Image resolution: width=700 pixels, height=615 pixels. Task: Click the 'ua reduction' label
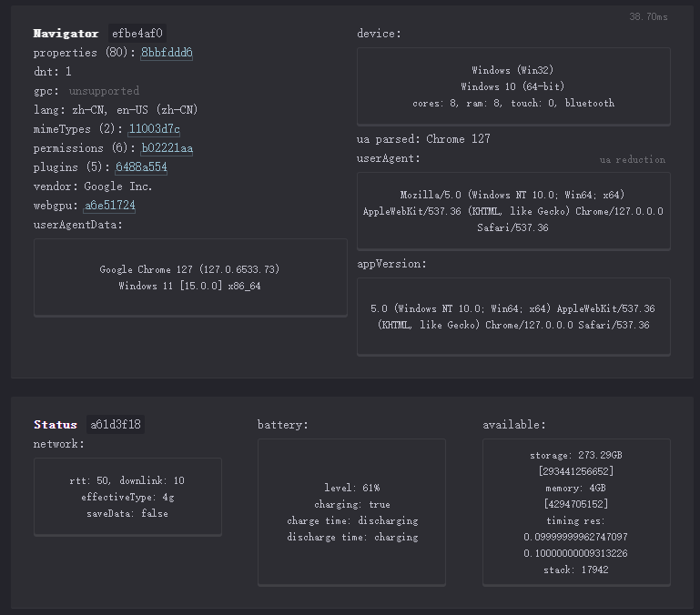pos(632,160)
